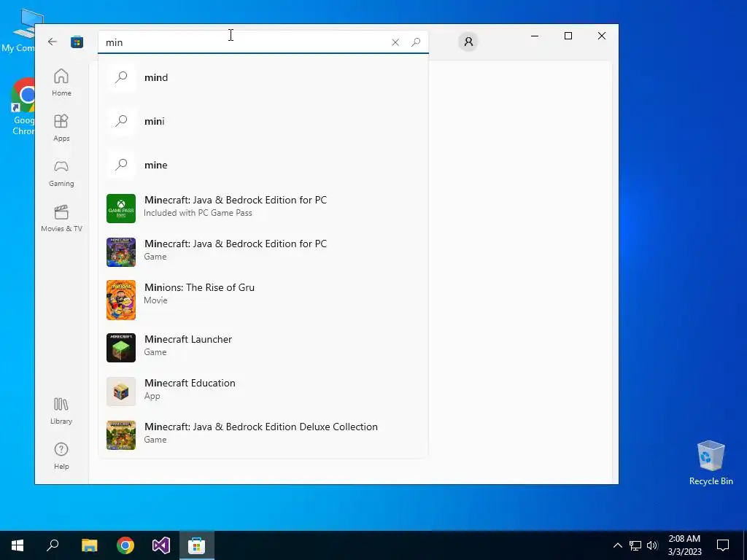Click magnifier icon beside 'mine' suggestion
The image size is (747, 560).
121,165
